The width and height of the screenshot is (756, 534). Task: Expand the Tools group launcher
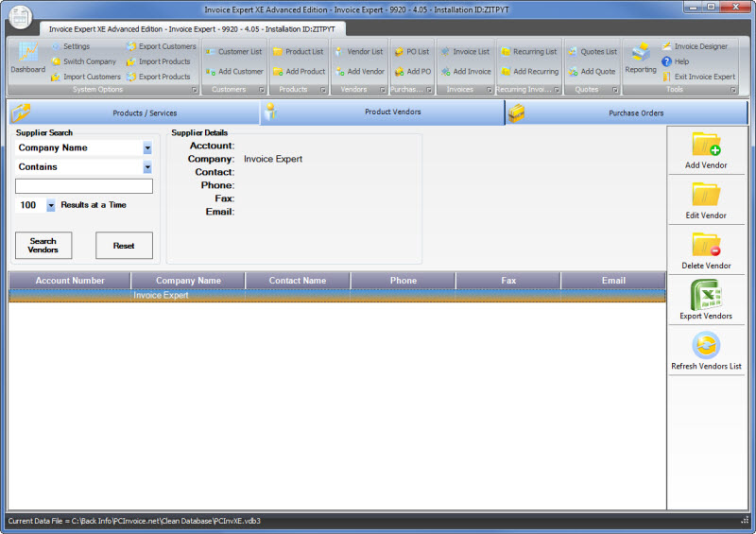(x=733, y=90)
